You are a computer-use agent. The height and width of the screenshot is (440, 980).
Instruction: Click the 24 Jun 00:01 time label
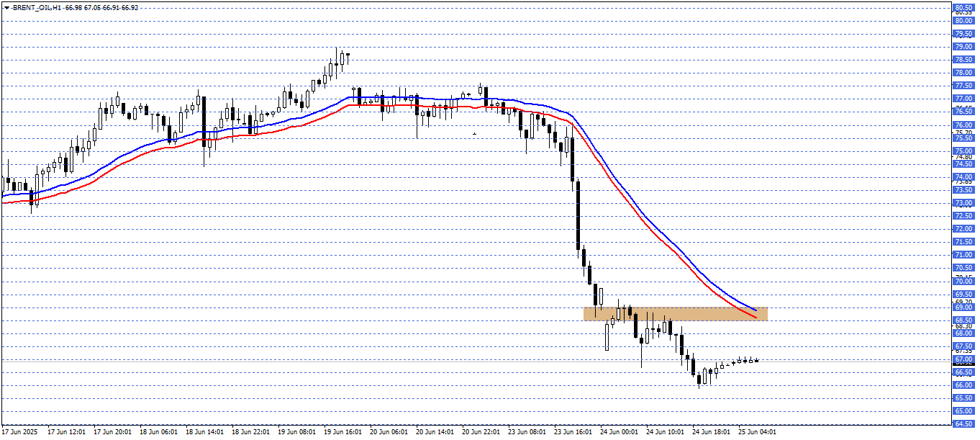click(619, 432)
